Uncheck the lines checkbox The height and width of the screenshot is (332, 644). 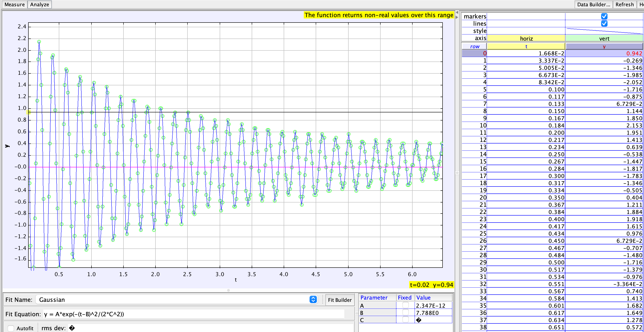coord(604,23)
